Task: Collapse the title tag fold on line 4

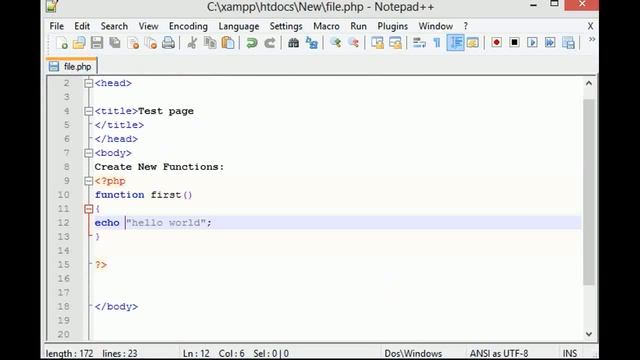Action: 89,111
